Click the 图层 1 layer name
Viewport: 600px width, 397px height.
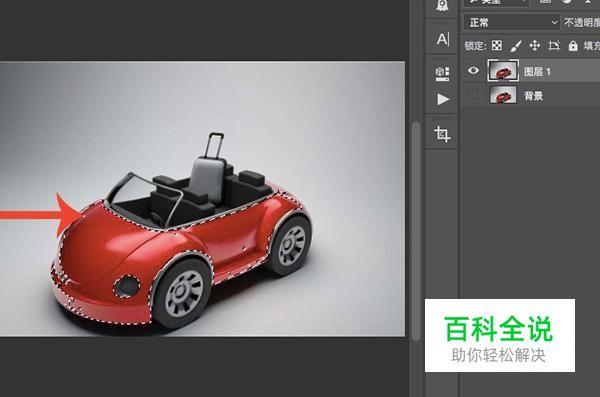click(x=537, y=72)
